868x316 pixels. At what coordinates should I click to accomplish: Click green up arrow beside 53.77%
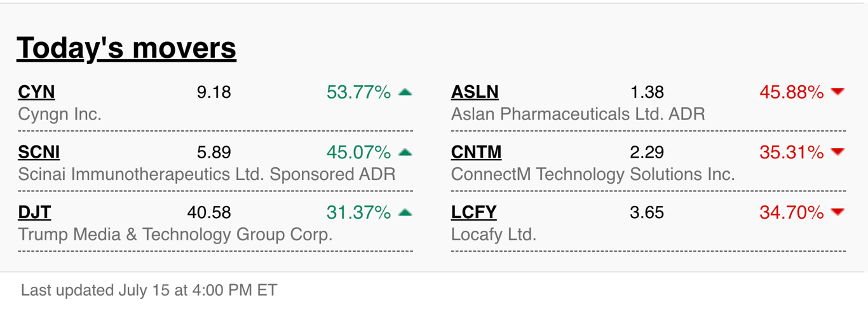(405, 92)
